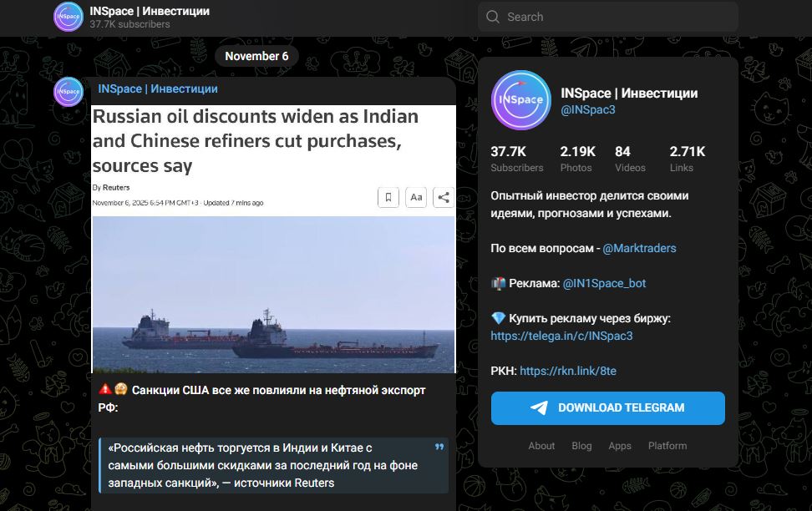812x511 pixels.
Task: Click the share icon in the article image
Action: (x=444, y=197)
